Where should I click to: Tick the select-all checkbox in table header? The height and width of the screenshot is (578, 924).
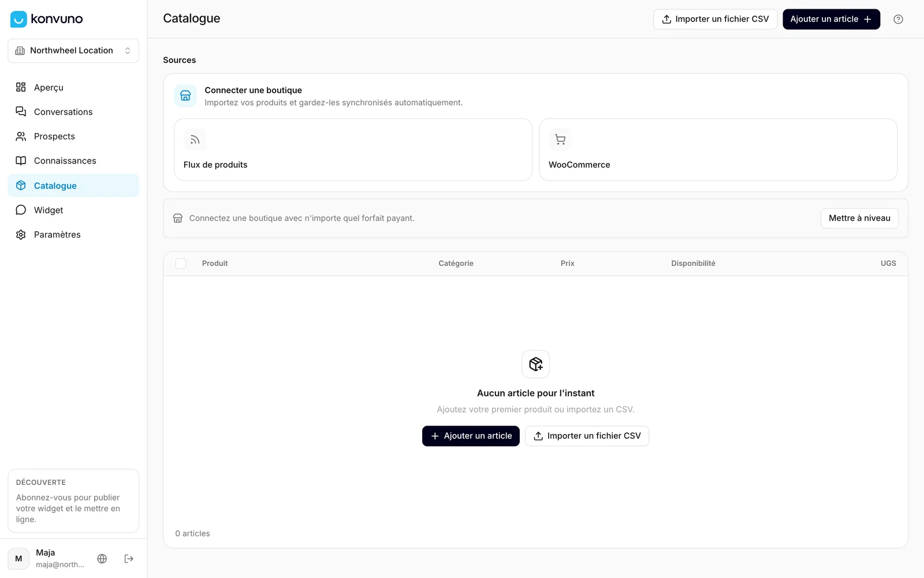(x=181, y=264)
